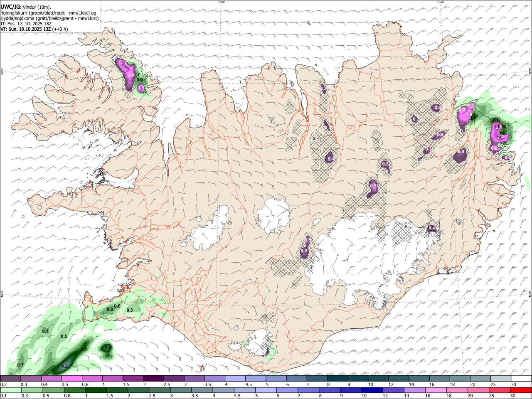Click the 'slydda/snjókoma (grátt/bleikt/grænt' caption line
The image size is (532, 399).
tap(49, 18)
